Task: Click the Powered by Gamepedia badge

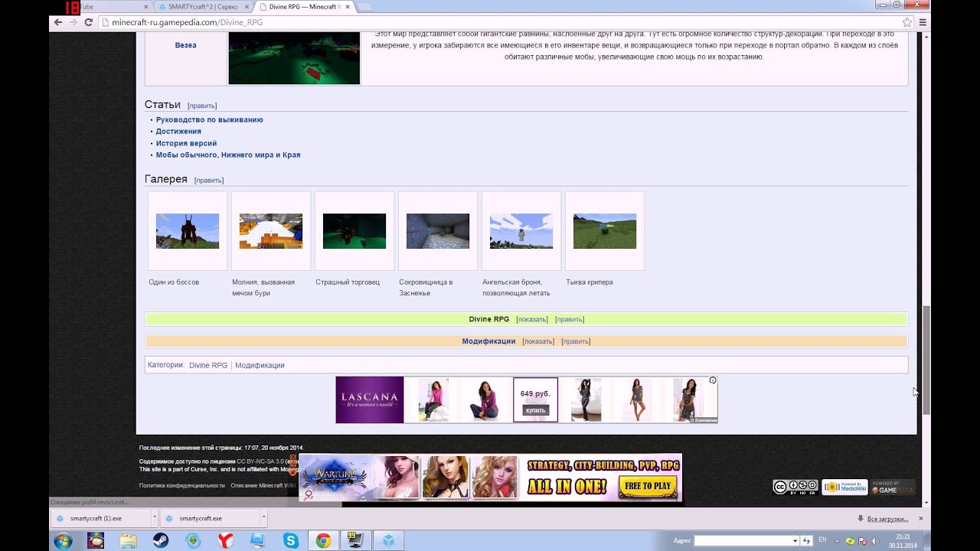Action: 893,487
